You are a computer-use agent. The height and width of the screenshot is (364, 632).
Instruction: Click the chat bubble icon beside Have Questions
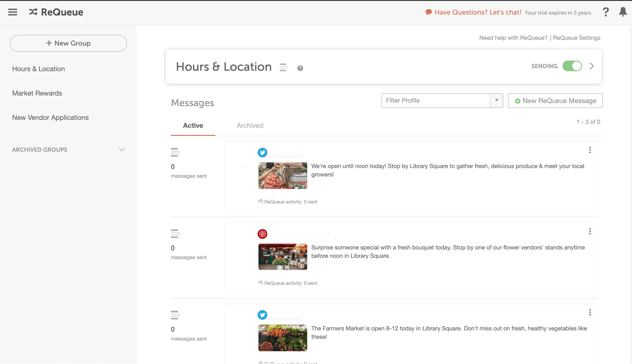(x=428, y=12)
